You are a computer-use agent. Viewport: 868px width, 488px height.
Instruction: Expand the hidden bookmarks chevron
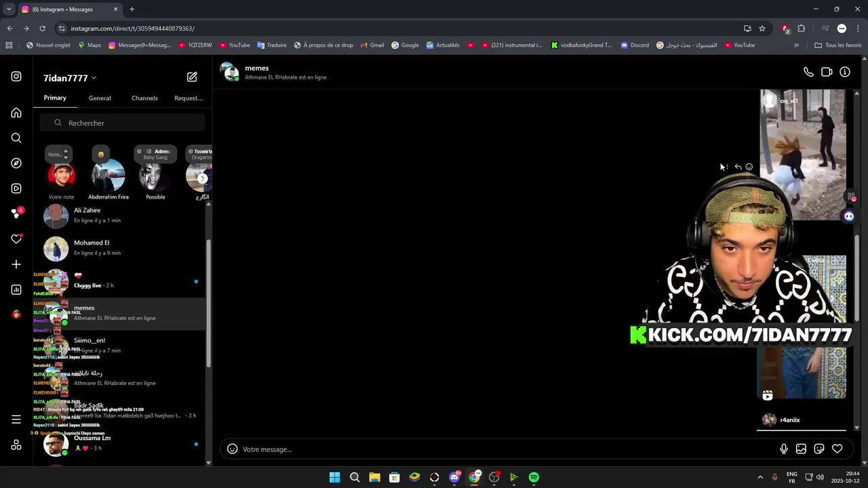(796, 45)
